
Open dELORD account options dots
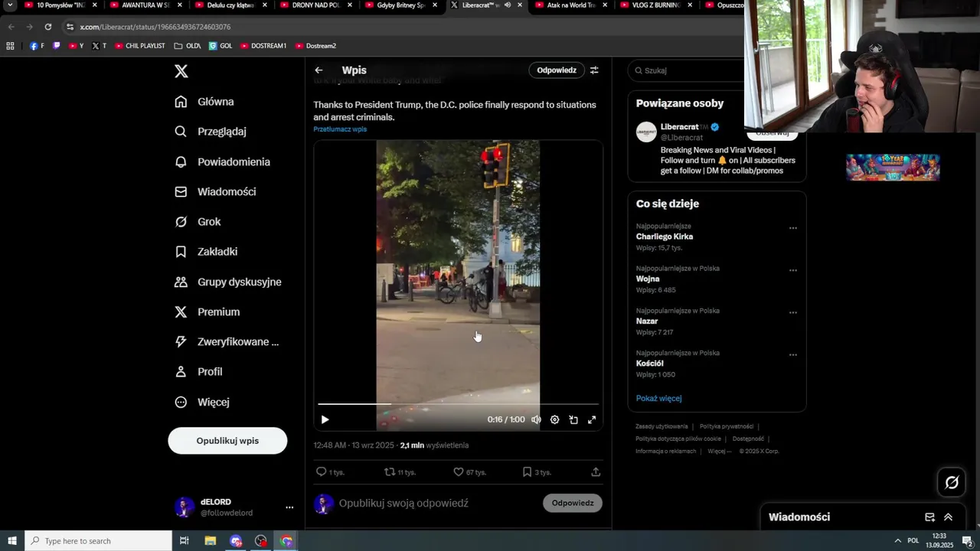tap(289, 507)
